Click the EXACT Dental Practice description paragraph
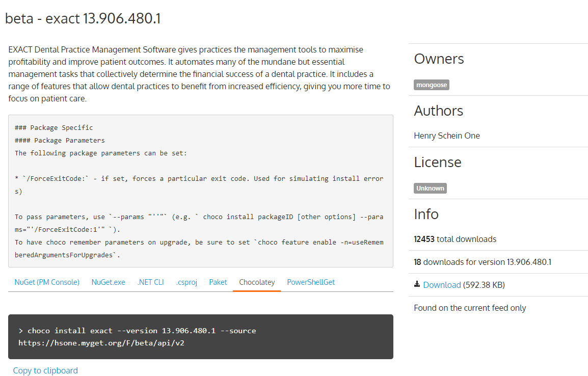 [x=199, y=74]
